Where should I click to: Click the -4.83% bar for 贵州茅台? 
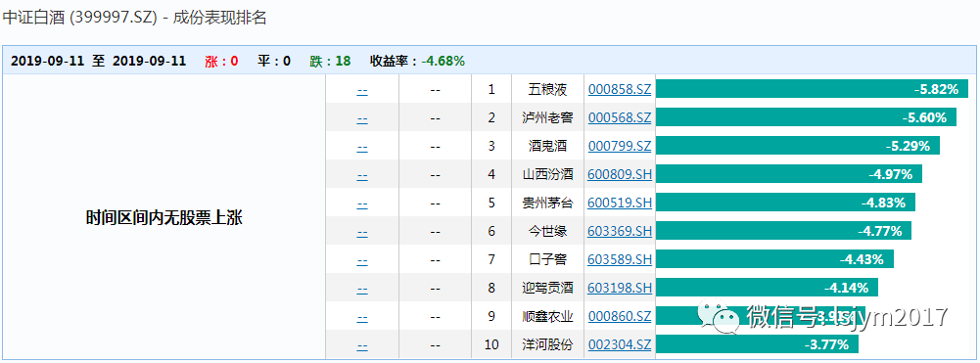(785, 202)
